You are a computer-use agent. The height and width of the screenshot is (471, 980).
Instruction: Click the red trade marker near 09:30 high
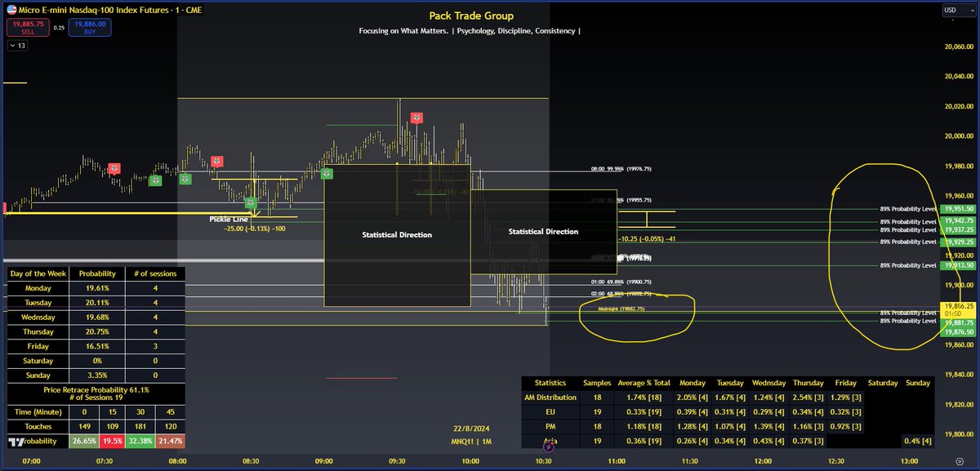pos(416,118)
